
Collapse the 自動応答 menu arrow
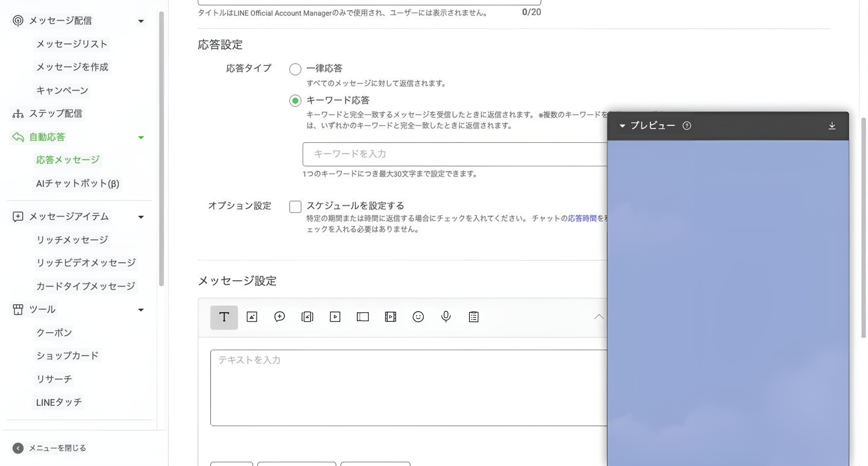[x=141, y=137]
